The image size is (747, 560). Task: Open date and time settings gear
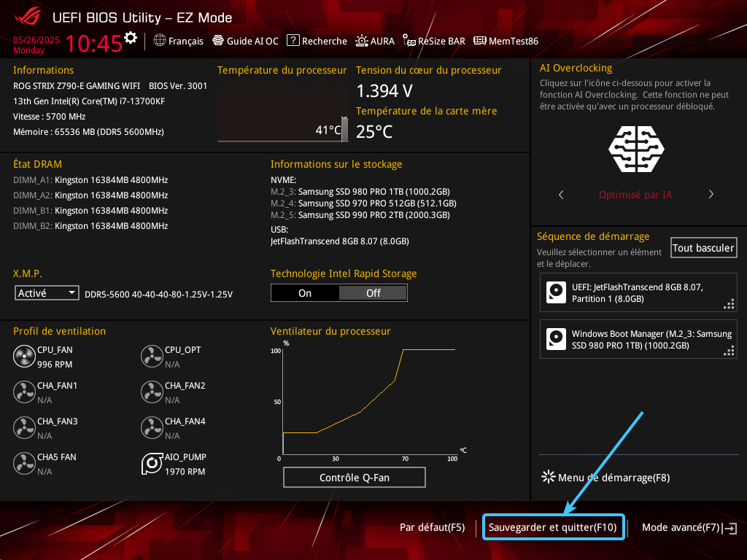click(131, 38)
